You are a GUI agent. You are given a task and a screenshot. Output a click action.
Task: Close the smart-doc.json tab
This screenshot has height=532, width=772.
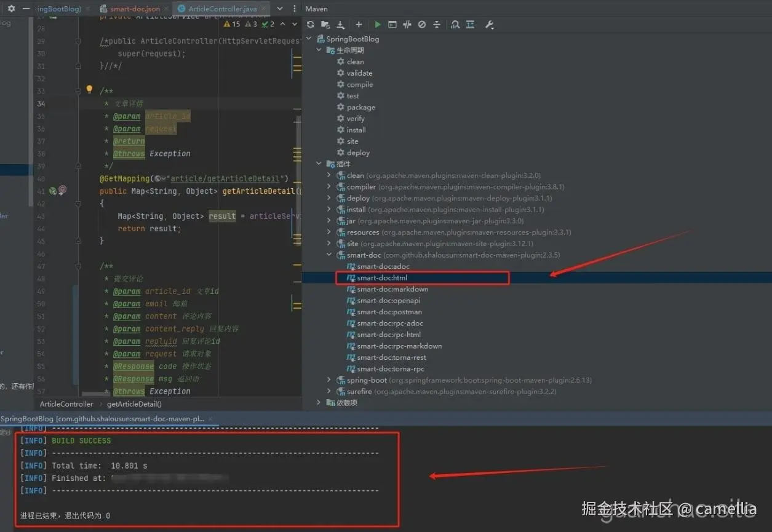click(x=166, y=9)
